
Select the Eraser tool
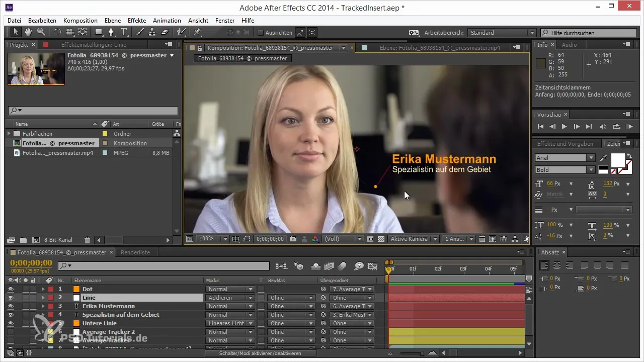[x=165, y=32]
